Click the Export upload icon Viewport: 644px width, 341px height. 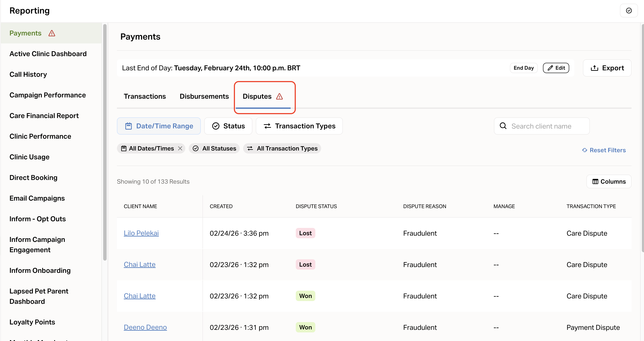tap(594, 68)
